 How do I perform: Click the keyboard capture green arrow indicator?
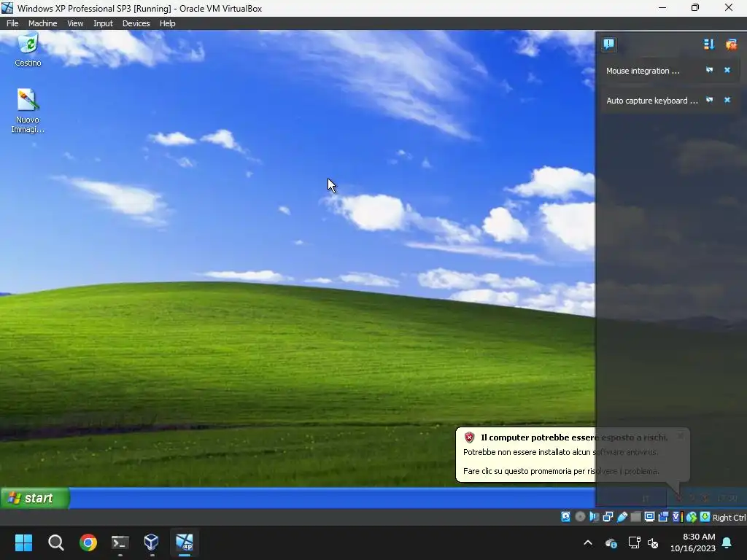click(705, 517)
